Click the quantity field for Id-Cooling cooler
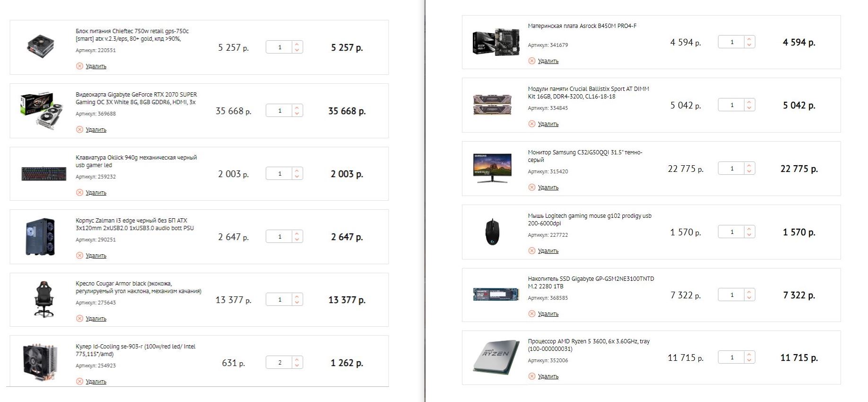 click(x=280, y=363)
